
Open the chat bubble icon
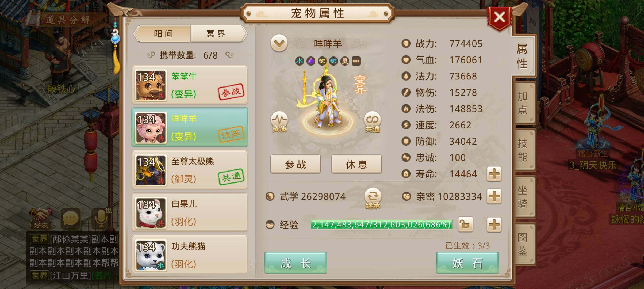click(71, 218)
